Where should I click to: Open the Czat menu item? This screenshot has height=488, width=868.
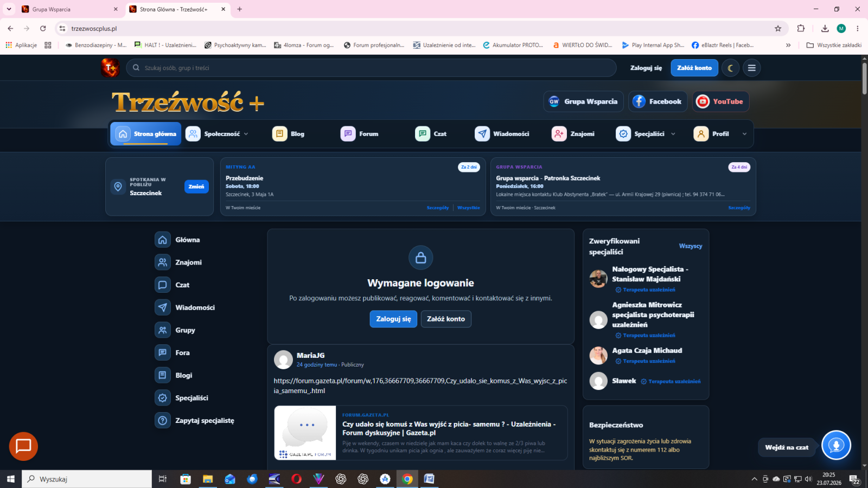coord(431,134)
